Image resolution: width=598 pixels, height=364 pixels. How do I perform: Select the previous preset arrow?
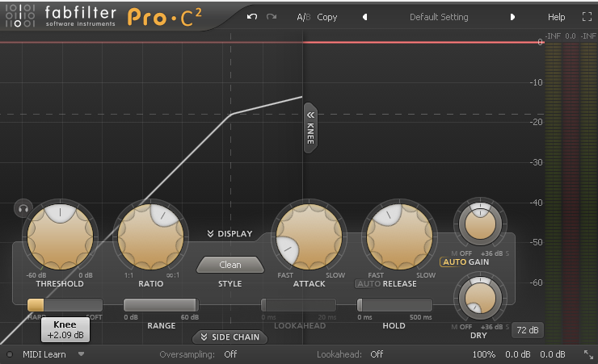click(364, 17)
